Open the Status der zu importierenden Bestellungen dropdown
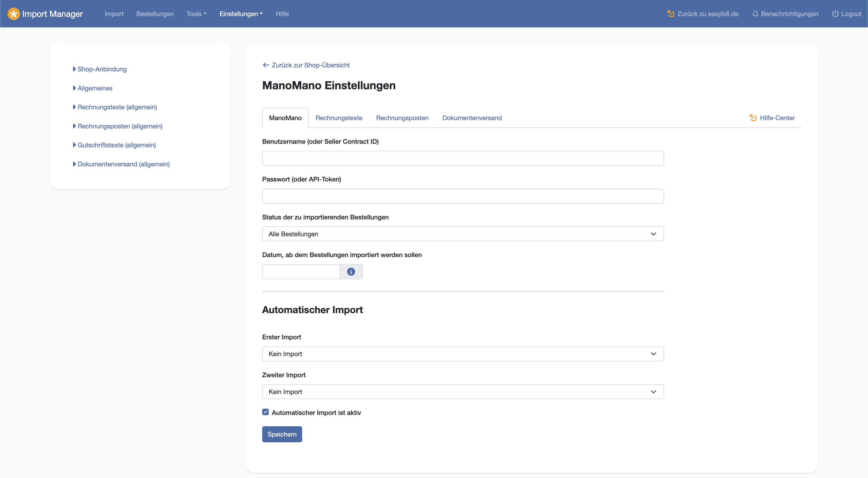The height and width of the screenshot is (478, 868). 463,234
